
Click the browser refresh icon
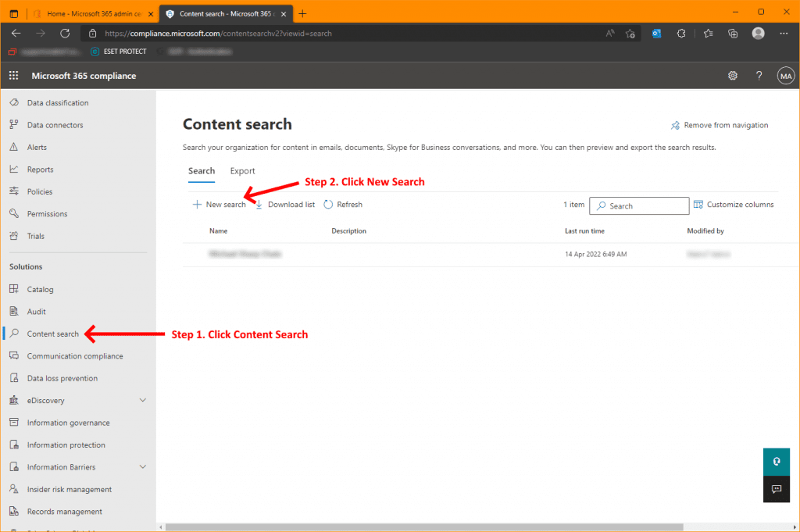click(x=65, y=34)
